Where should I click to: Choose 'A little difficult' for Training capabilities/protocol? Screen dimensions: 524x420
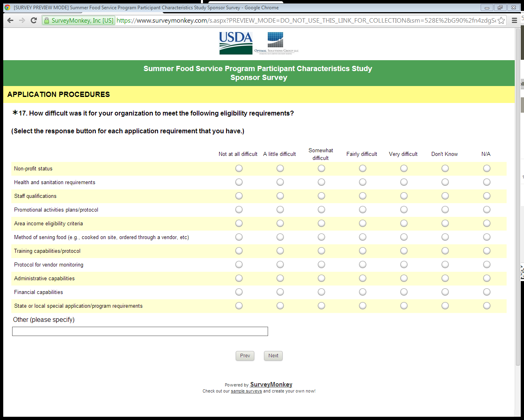pos(280,251)
